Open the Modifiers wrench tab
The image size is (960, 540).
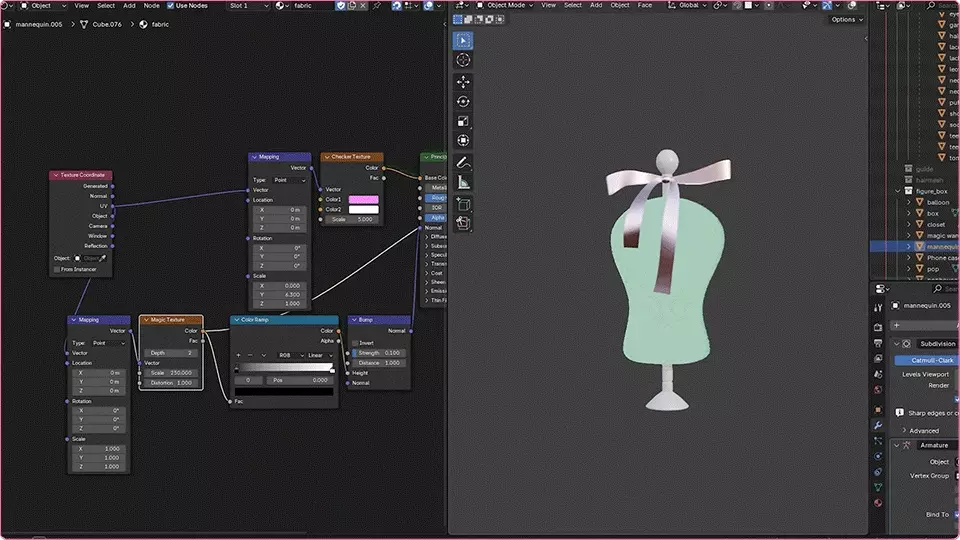click(878, 426)
